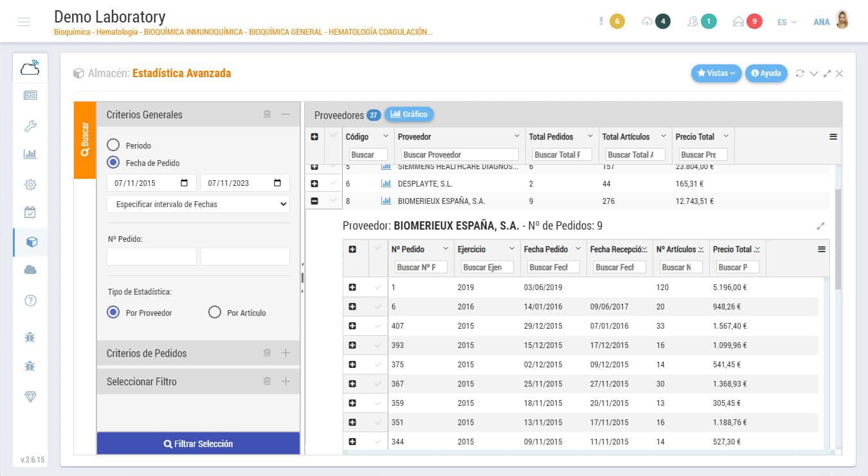Open the help question mark sidebar icon
The height and width of the screenshot is (476, 868).
tap(30, 300)
